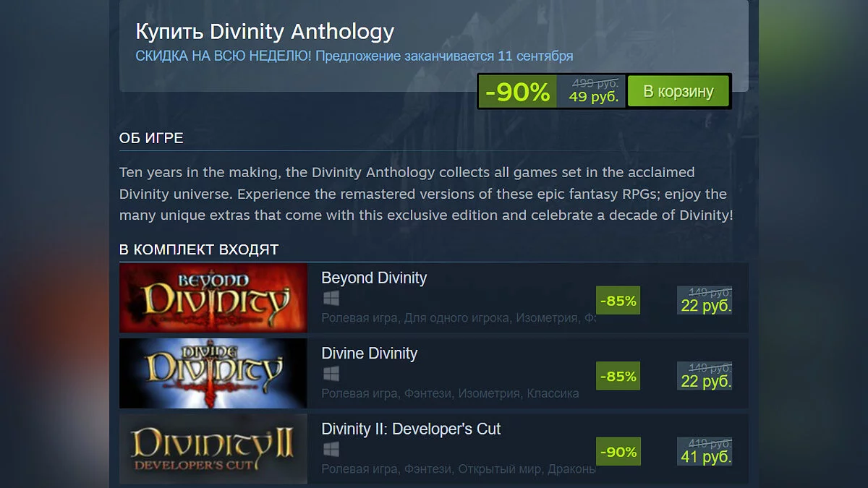Click the -85% badge for Beyond Divinity

pyautogui.click(x=618, y=301)
